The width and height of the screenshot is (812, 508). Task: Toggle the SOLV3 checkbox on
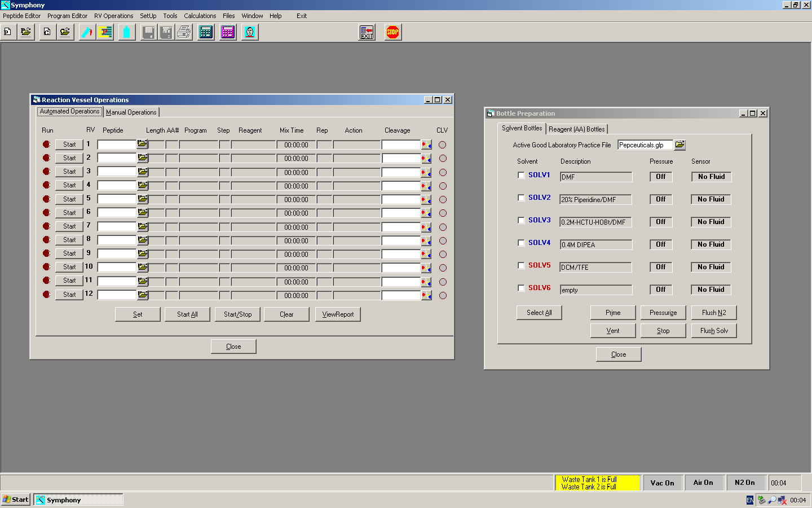tap(521, 220)
